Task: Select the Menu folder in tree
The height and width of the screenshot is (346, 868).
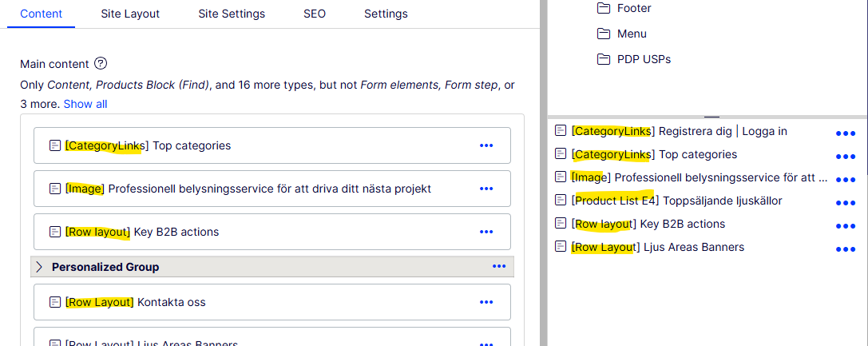Action: (x=632, y=34)
